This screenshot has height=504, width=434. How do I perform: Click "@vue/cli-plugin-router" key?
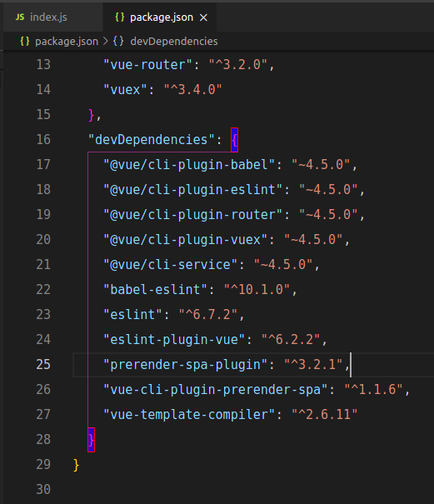point(193,215)
